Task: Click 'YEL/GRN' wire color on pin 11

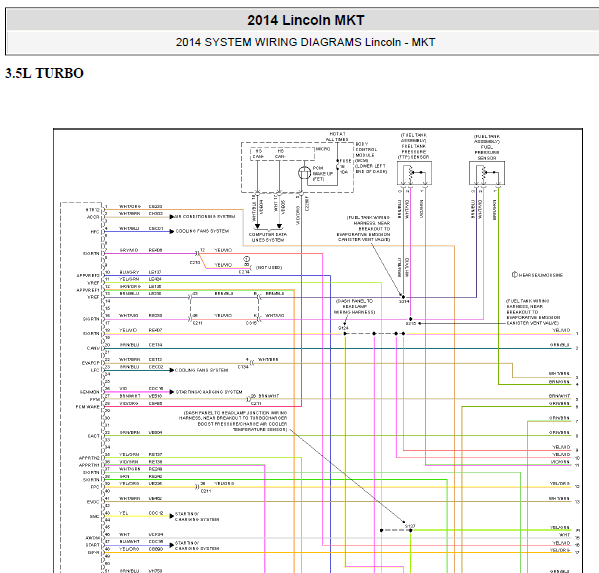Action: pos(129,280)
